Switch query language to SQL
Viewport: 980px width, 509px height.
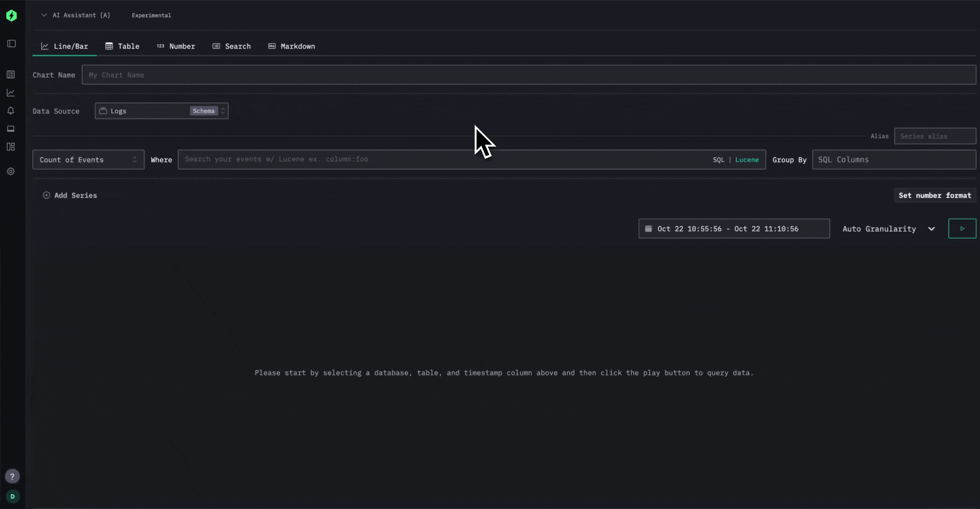click(719, 160)
